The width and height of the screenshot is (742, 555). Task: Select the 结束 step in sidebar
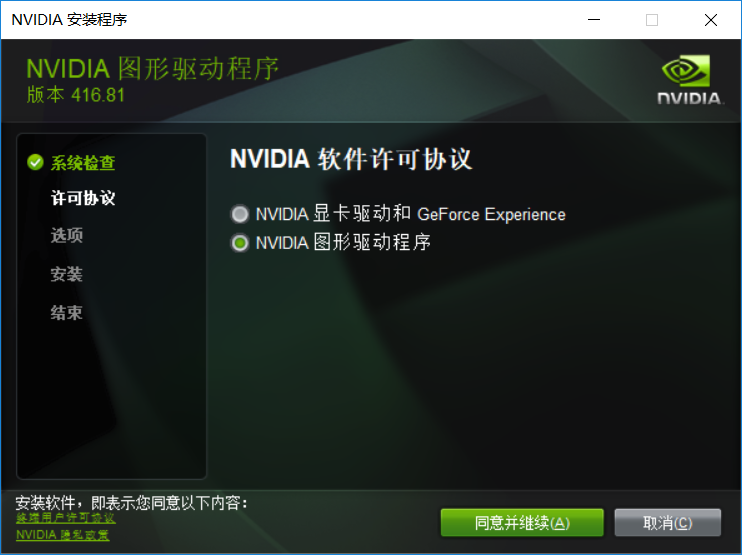(x=67, y=313)
